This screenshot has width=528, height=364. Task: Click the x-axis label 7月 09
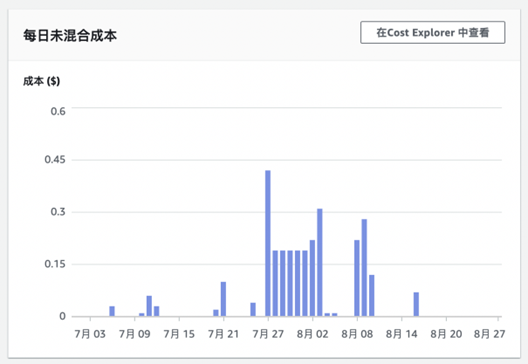[134, 334]
